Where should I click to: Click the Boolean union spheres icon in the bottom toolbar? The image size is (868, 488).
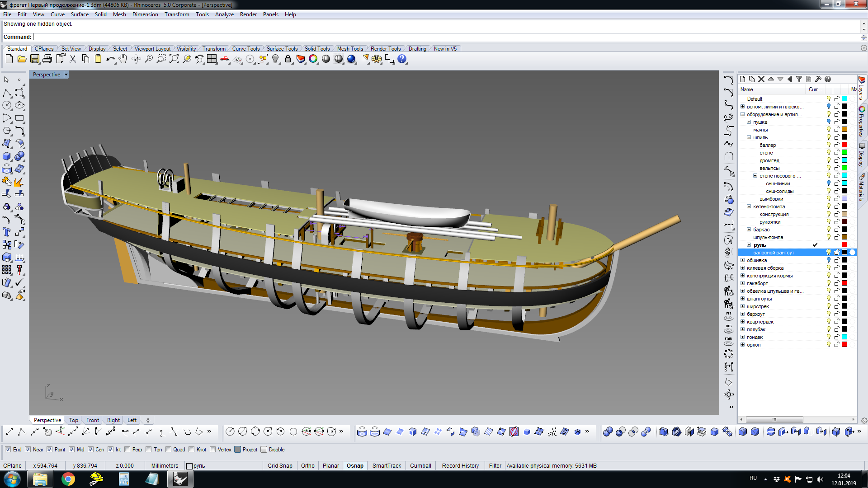(x=608, y=432)
